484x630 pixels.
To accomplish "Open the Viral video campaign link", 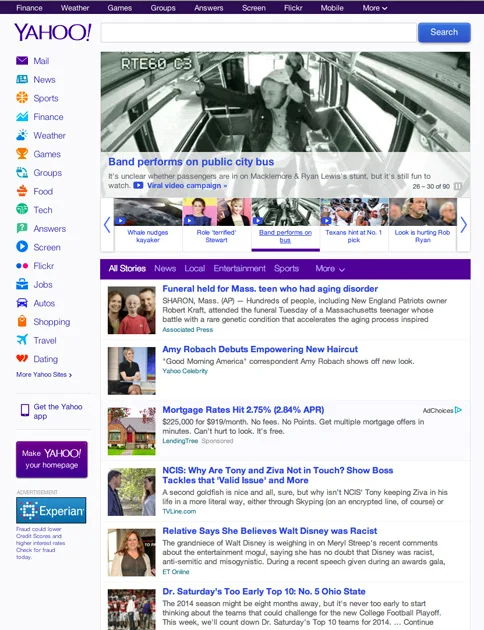I will pyautogui.click(x=187, y=186).
